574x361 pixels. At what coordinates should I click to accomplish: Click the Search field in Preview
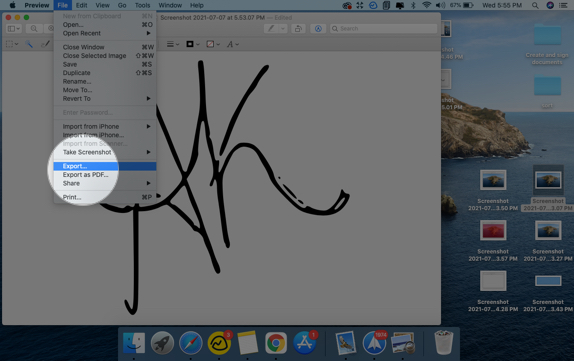(x=384, y=29)
